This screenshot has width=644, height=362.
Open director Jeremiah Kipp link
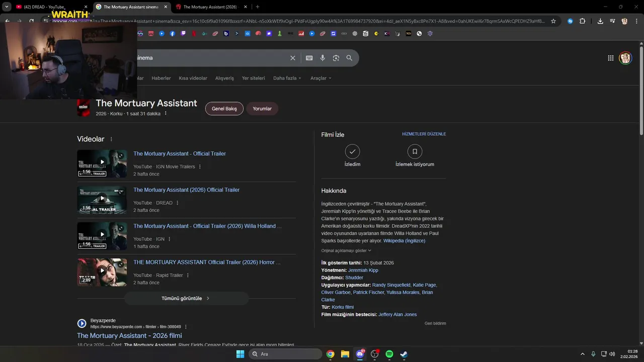(x=363, y=270)
